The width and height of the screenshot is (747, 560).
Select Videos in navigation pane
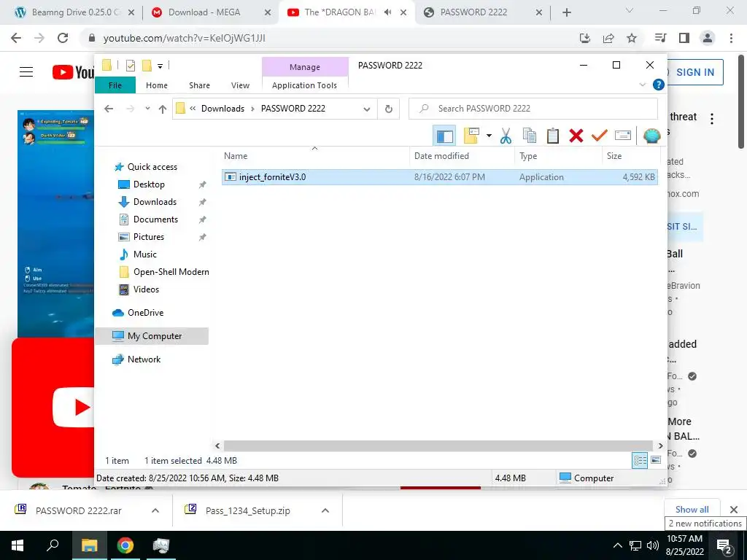point(146,289)
